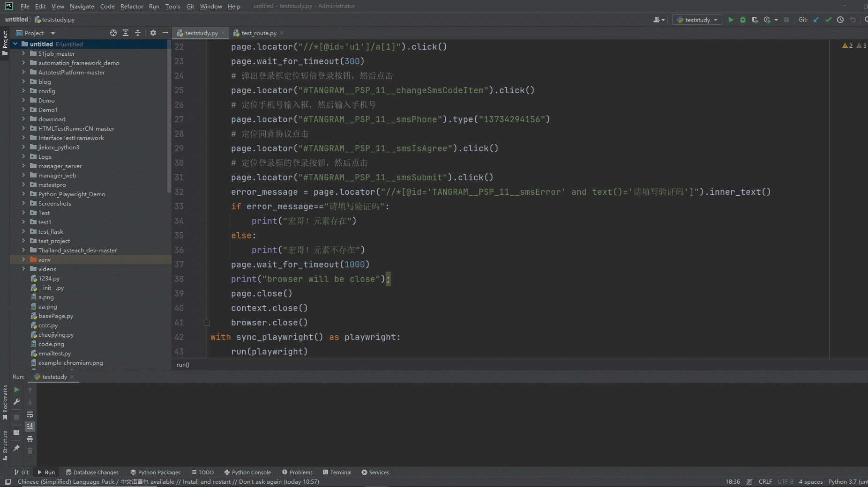Toggle scroll to end in Run console
The height and width of the screenshot is (487, 868).
pyautogui.click(x=30, y=427)
